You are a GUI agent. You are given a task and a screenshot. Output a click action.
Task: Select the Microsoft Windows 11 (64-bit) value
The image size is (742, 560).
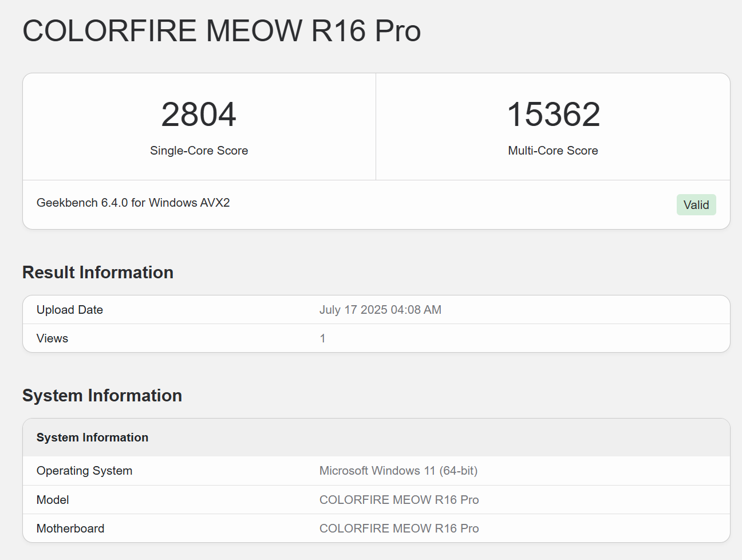click(x=398, y=471)
